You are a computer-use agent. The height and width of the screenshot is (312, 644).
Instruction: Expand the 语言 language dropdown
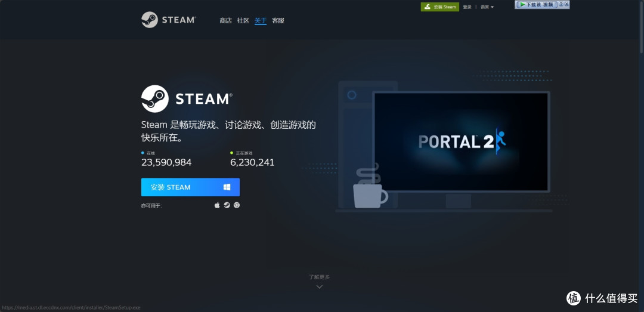pyautogui.click(x=487, y=7)
